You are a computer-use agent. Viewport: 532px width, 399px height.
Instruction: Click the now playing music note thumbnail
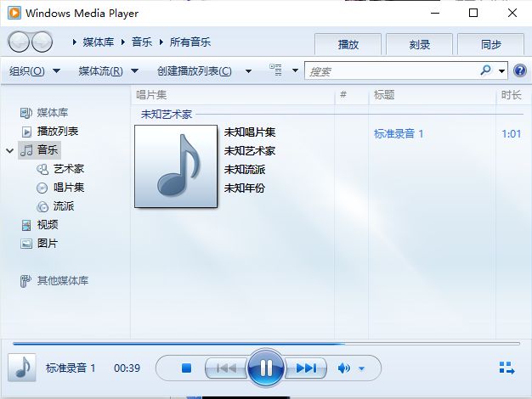click(x=22, y=368)
